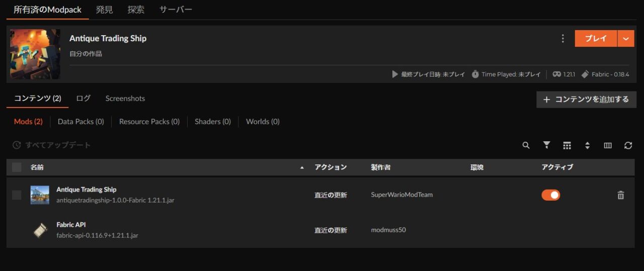This screenshot has width=644, height=271.
Task: Select the Worlds (0) sub-tab
Action: (263, 122)
